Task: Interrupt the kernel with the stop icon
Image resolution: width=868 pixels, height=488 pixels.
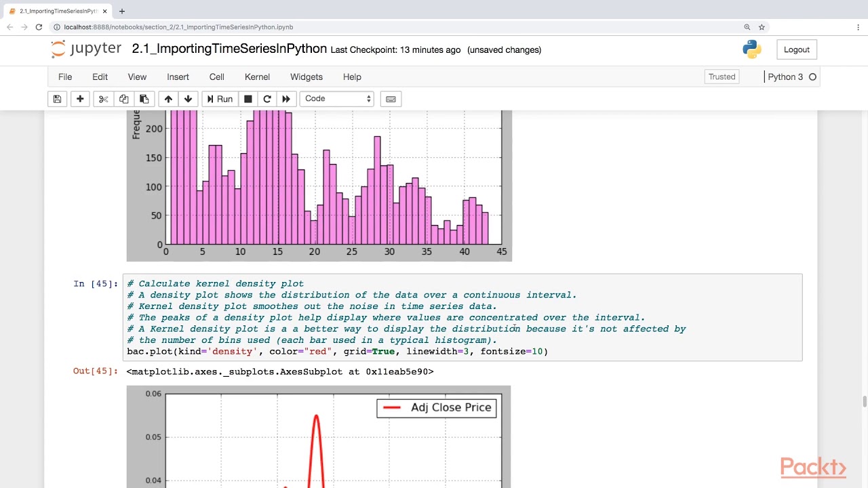Action: coord(248,99)
